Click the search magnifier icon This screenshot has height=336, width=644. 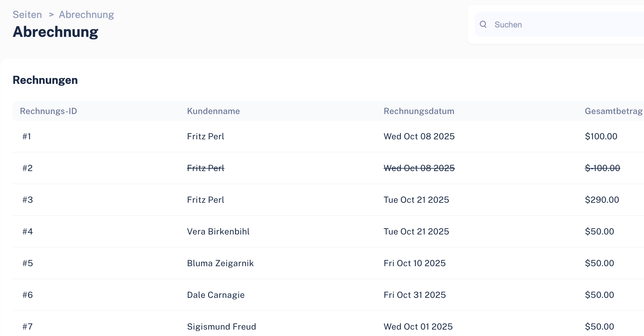(x=483, y=24)
